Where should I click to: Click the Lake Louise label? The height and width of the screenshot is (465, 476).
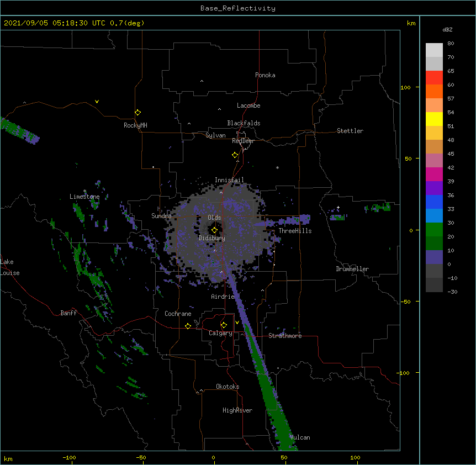(10, 267)
